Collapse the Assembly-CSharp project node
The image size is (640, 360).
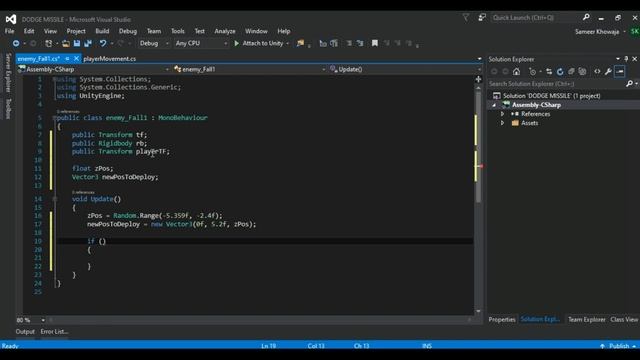pos(494,105)
